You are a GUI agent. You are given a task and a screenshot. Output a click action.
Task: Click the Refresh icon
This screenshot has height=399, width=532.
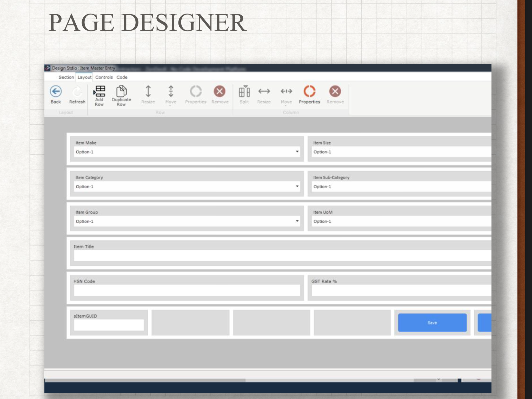(x=77, y=91)
